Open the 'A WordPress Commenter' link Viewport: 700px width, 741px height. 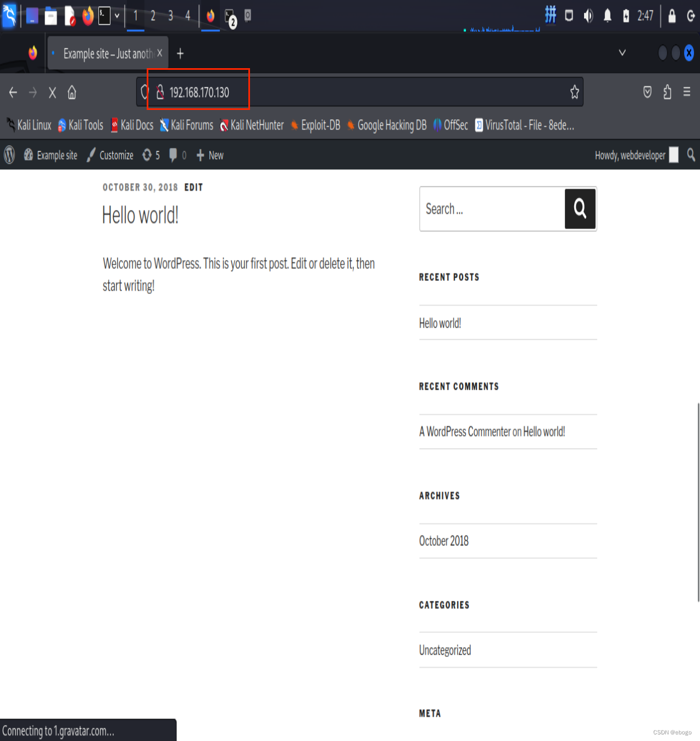(465, 432)
